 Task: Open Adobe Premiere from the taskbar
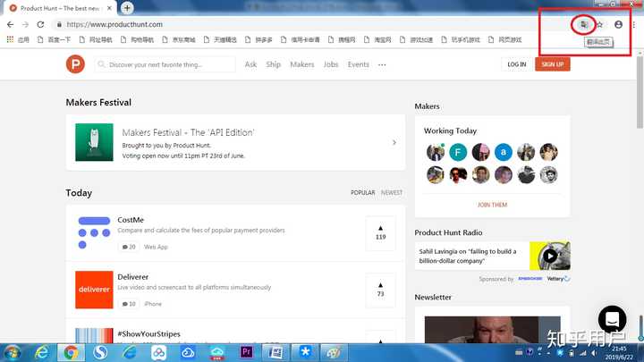[248, 352]
